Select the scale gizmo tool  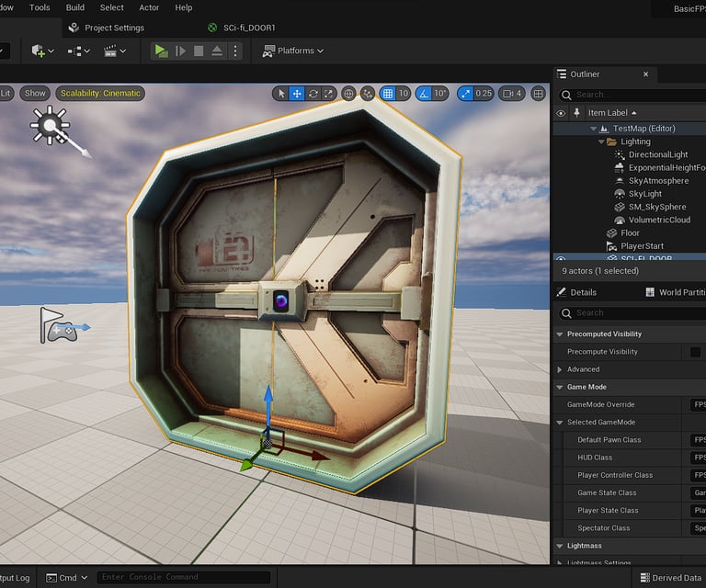pyautogui.click(x=328, y=94)
